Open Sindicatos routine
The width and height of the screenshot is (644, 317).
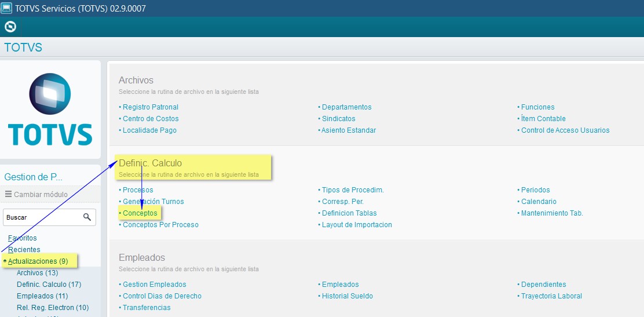[x=338, y=118]
